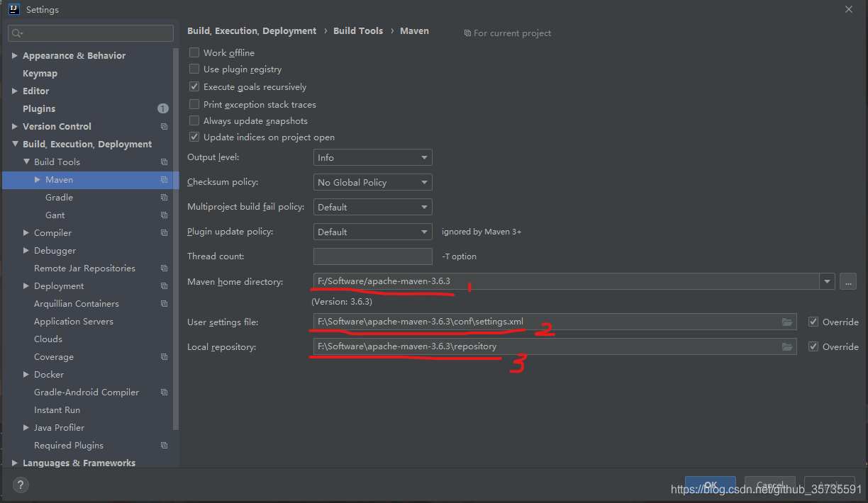Click the project-level icon next to Deployment
Screen dimensions: 868x503
pos(164,286)
